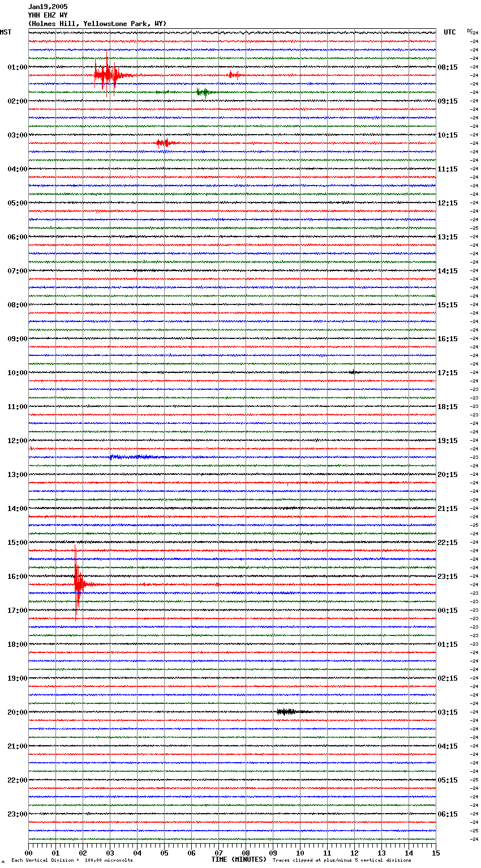Click minute 00 on the time axis
The image size is (481, 868).
28,853
